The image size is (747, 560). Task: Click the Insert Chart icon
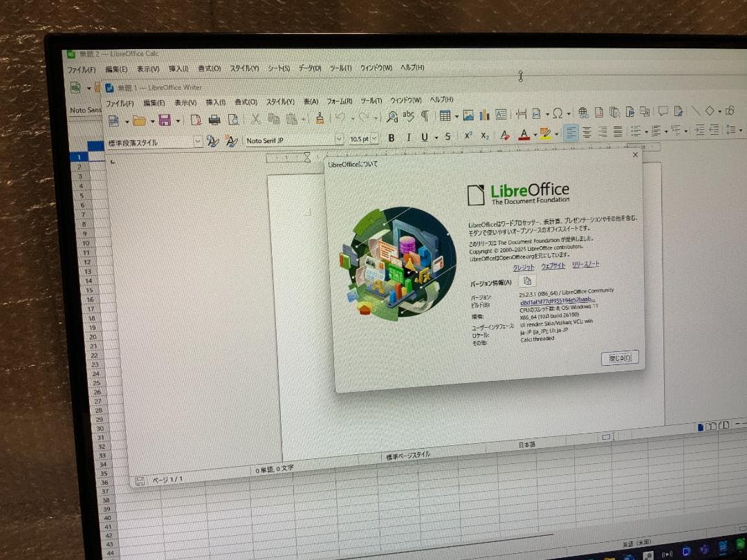click(484, 113)
